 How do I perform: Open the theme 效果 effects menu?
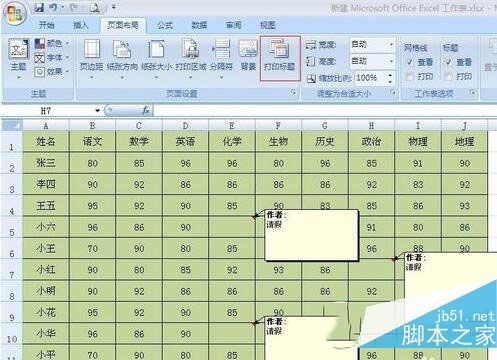point(52,71)
